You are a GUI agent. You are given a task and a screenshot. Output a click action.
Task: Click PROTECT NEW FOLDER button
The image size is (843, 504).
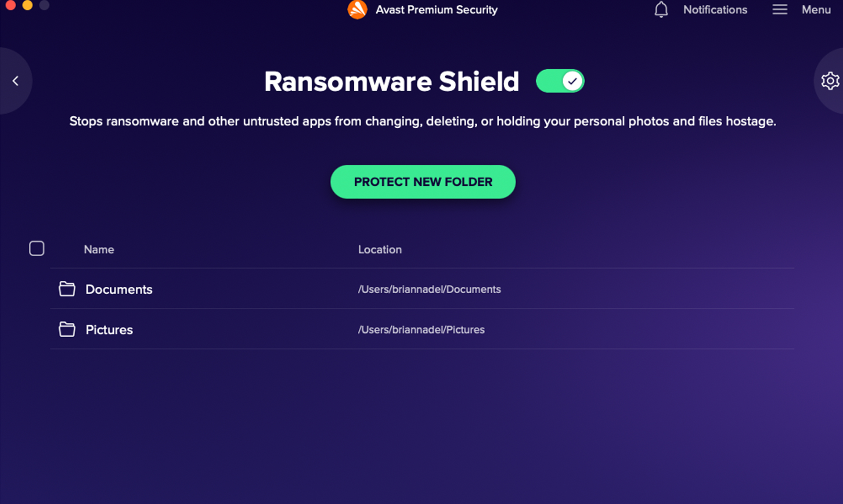pos(423,182)
